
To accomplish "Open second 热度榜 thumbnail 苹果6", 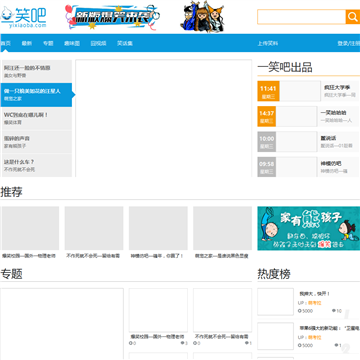I will point(275,336).
